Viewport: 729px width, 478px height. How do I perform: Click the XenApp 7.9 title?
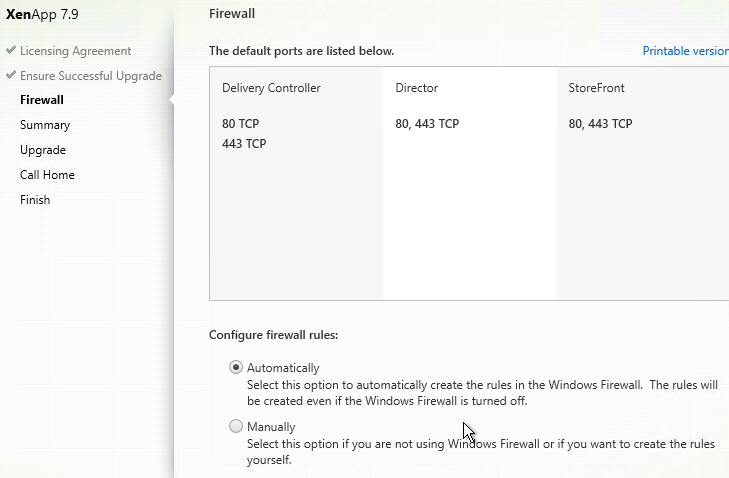[42, 14]
